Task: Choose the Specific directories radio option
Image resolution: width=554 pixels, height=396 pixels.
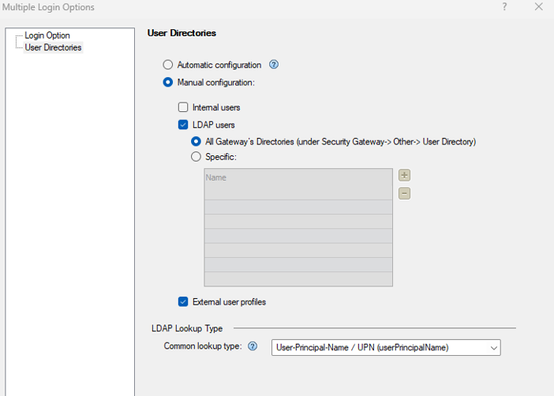Action: [196, 156]
